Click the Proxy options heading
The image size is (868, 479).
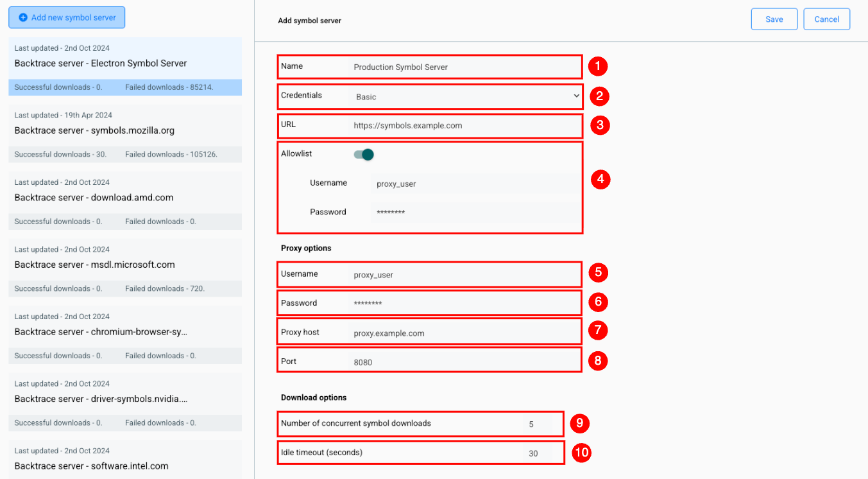point(306,248)
